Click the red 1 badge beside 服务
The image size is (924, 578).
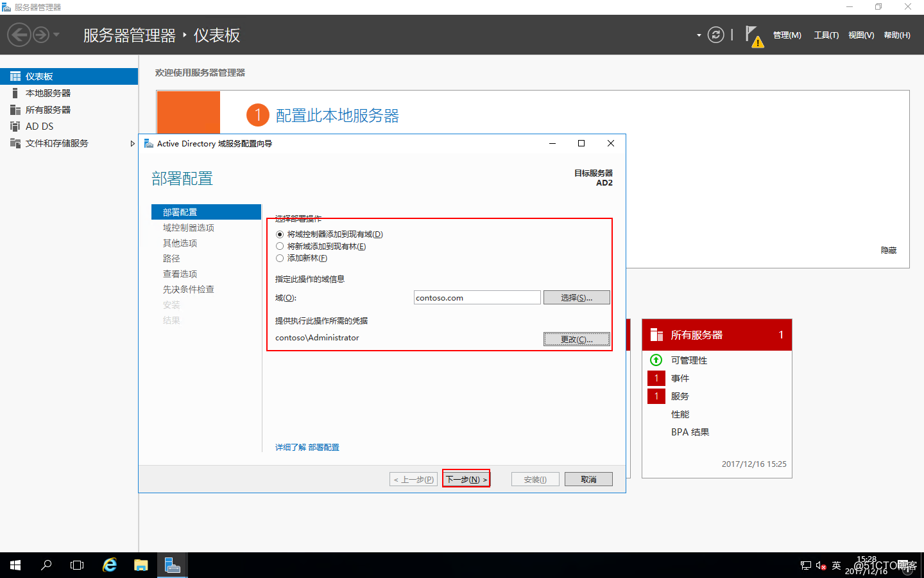pyautogui.click(x=656, y=396)
